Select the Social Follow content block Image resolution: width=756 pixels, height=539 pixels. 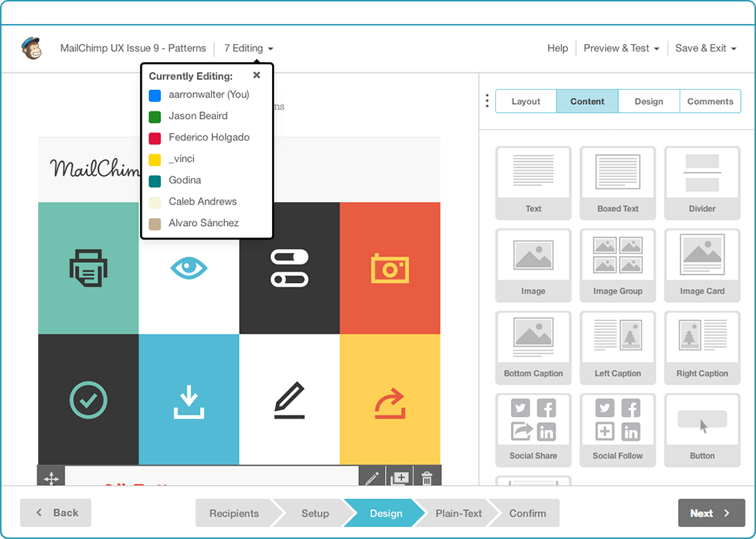click(x=617, y=430)
